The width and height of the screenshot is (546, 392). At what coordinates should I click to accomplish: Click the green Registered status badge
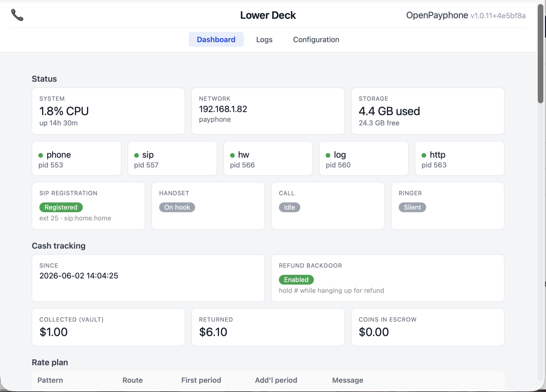(x=61, y=207)
